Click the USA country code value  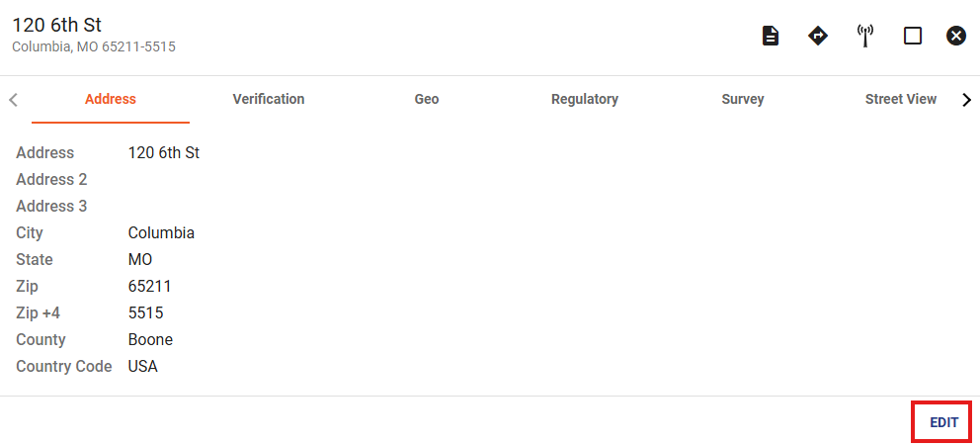143,367
